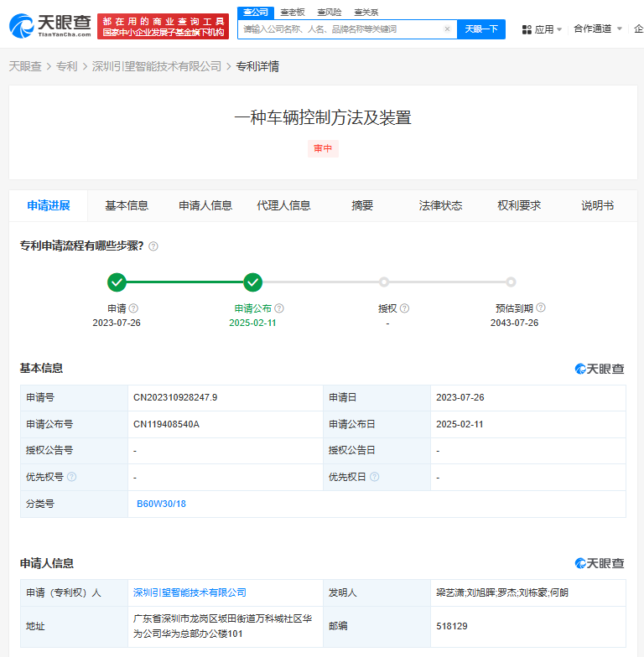Viewport: 644px width, 657px height.
Task: Click help icon beside 优先权号
Action: [71, 477]
